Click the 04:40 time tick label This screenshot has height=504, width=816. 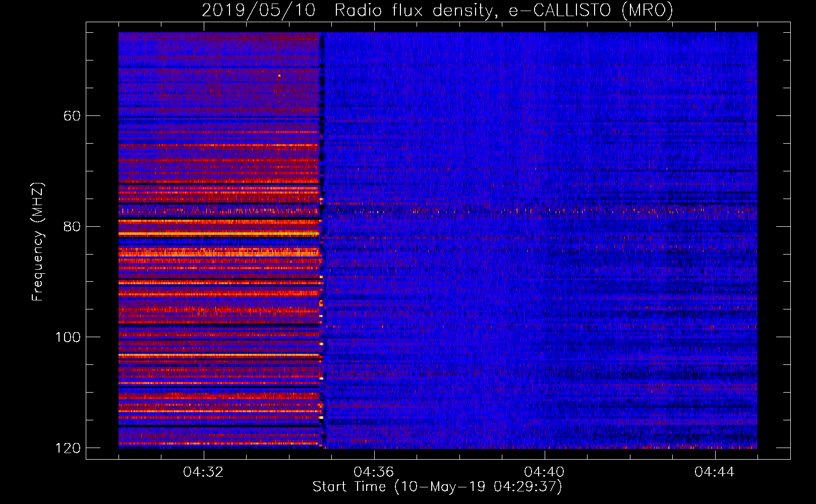tap(544, 472)
